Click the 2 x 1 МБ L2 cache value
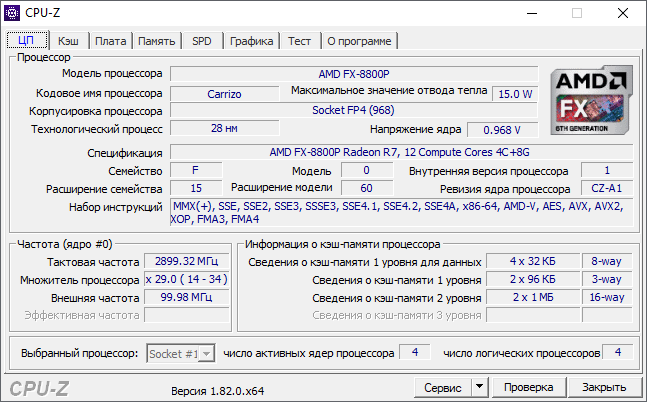 [x=533, y=297]
